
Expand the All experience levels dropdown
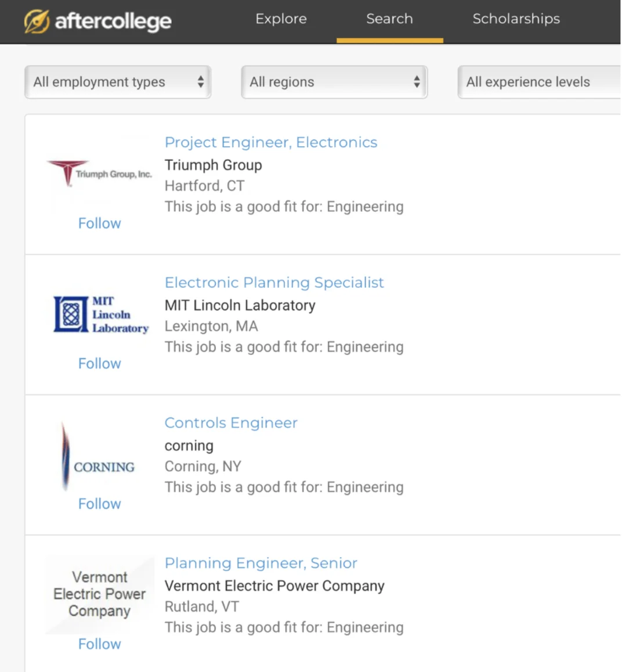coord(538,82)
